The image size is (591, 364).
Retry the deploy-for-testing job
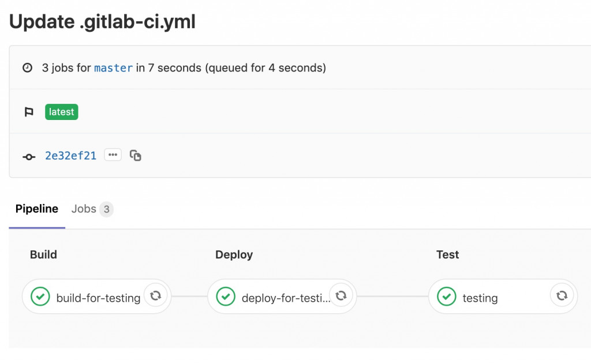point(341,296)
